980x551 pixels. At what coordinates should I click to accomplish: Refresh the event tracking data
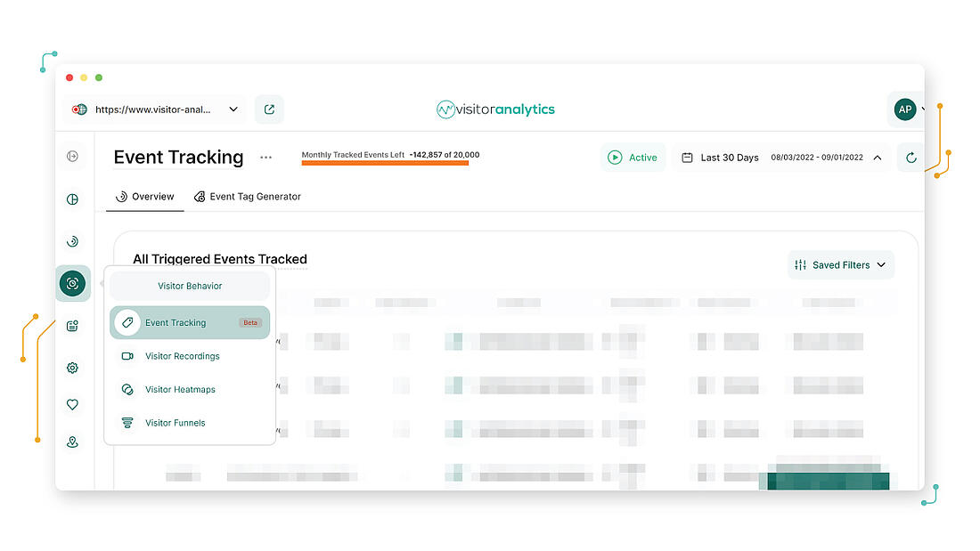pyautogui.click(x=911, y=158)
